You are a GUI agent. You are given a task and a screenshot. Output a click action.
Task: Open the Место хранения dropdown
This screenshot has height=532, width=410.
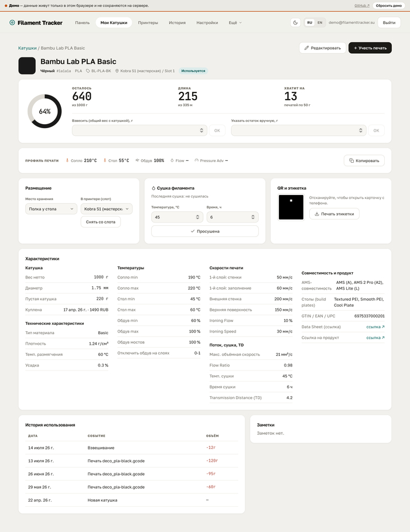click(51, 209)
